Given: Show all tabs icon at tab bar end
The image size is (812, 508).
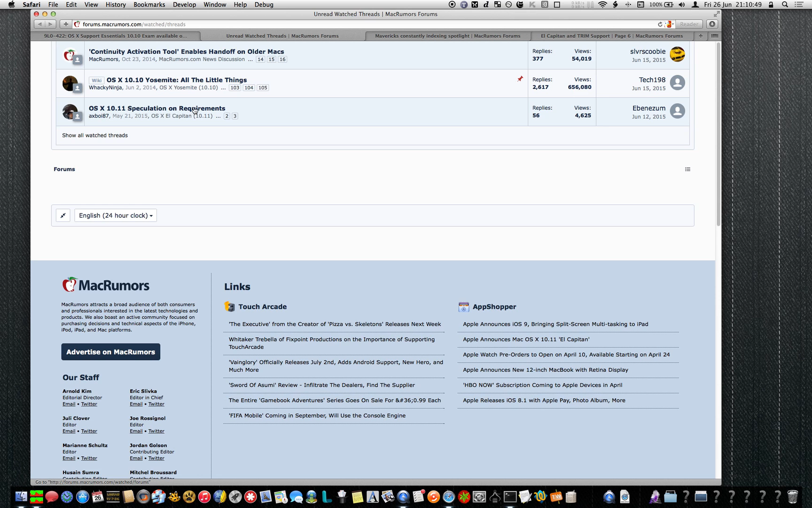Looking at the screenshot, I should pyautogui.click(x=714, y=36).
